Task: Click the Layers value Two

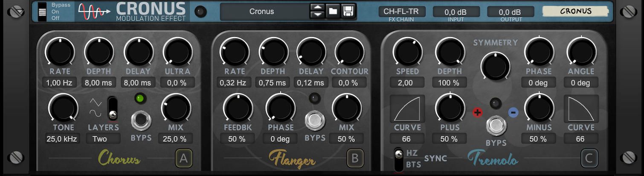Action: 103,138
